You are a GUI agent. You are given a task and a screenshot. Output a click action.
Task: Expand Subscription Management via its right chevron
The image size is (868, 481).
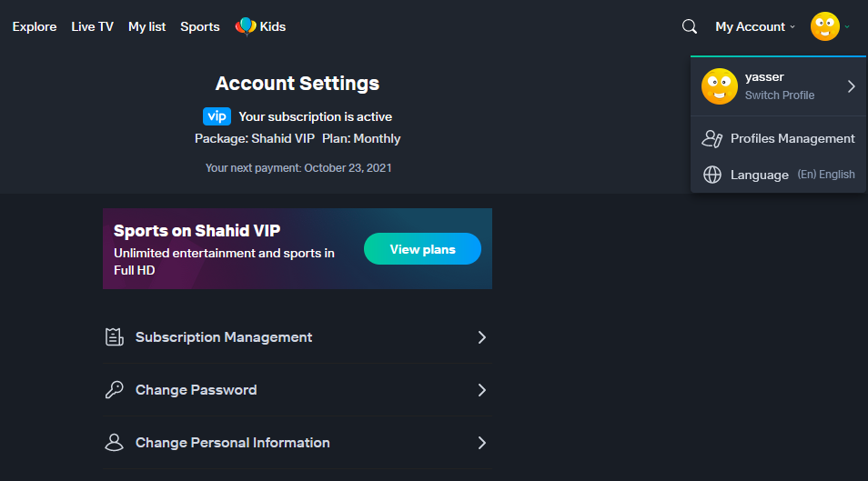481,337
